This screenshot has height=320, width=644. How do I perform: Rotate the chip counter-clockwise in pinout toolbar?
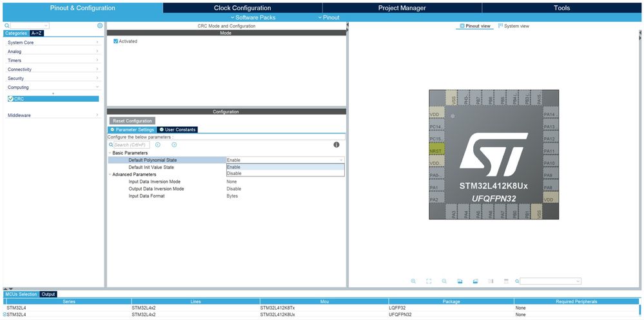(x=476, y=281)
